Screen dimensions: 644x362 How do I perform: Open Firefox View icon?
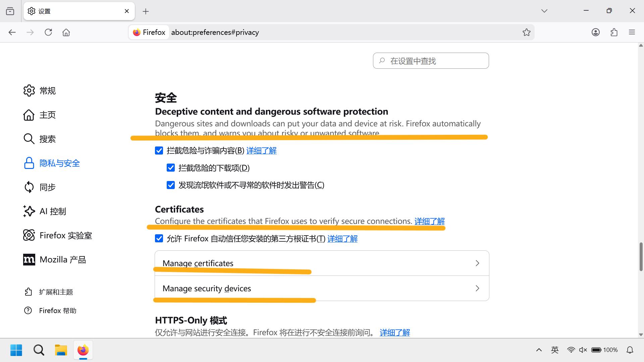pos(10,11)
